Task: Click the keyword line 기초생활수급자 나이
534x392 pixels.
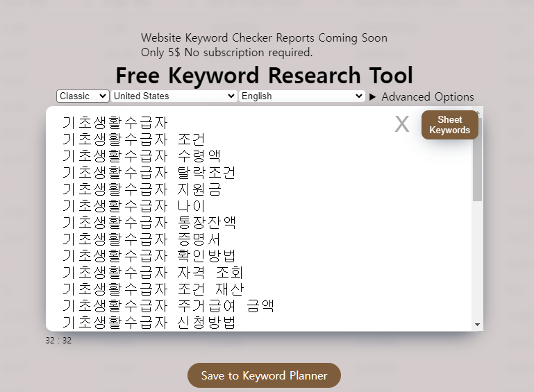Action: (134, 206)
